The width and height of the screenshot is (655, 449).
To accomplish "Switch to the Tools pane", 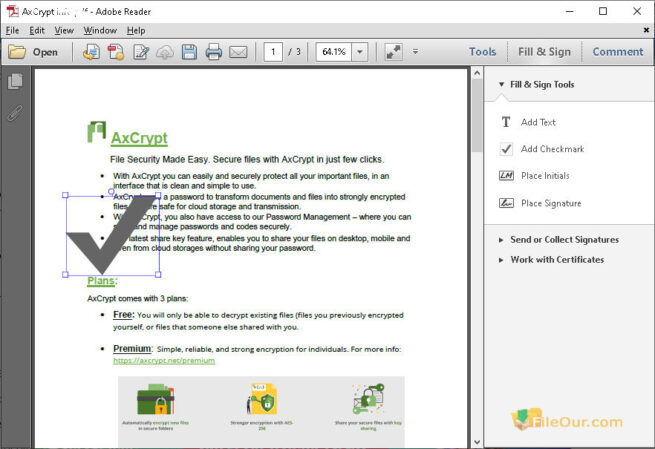I will point(482,52).
